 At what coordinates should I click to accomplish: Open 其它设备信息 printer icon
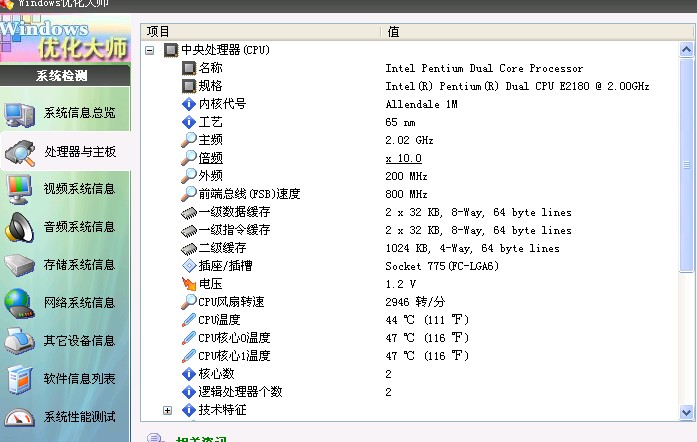[20, 341]
